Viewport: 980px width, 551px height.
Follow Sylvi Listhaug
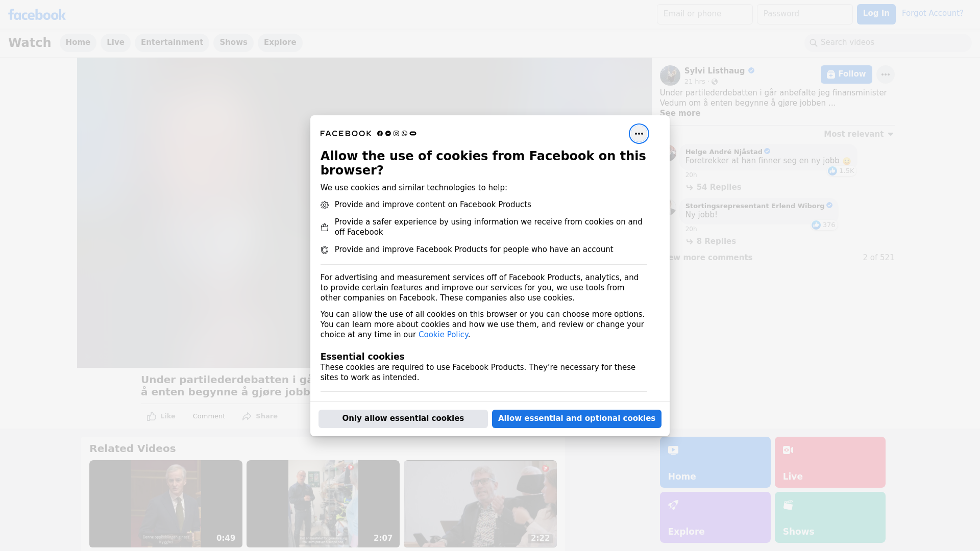pos(846,74)
